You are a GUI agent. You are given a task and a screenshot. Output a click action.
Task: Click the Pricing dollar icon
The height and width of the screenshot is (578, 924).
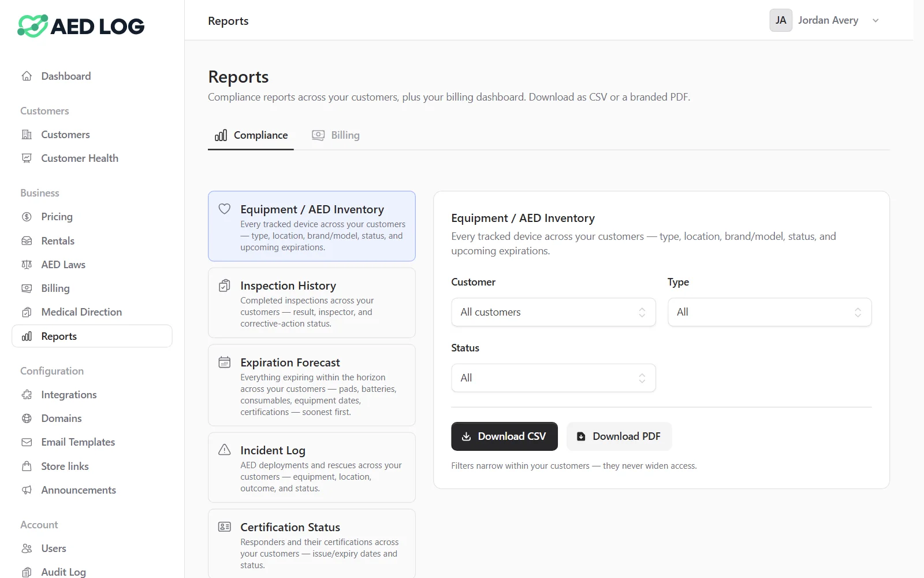click(27, 217)
